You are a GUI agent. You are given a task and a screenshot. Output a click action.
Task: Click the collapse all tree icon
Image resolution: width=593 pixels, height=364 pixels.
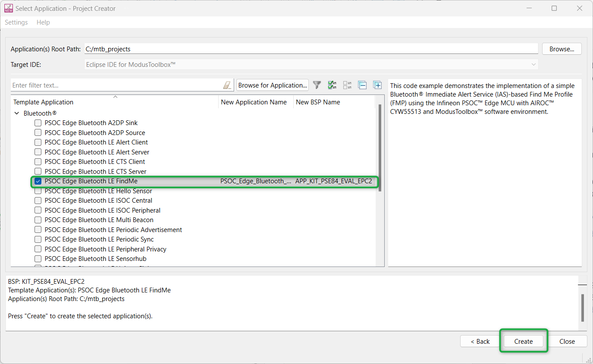362,85
